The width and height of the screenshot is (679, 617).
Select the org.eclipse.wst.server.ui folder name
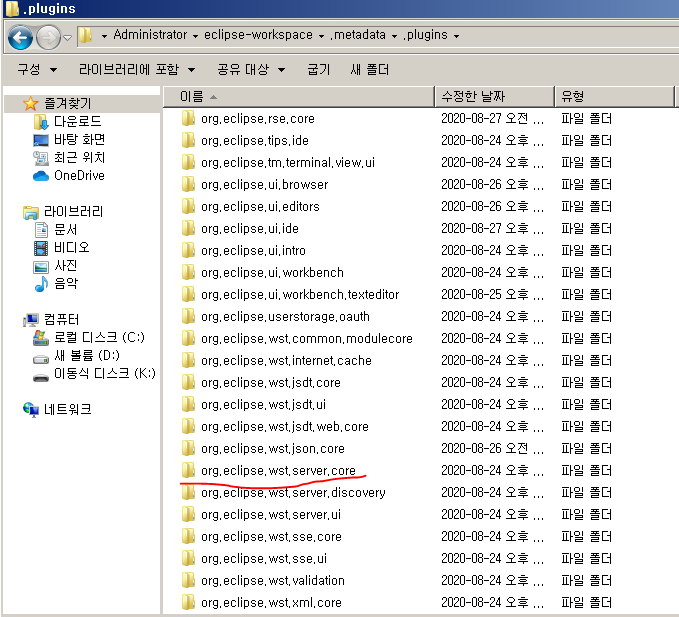click(271, 514)
